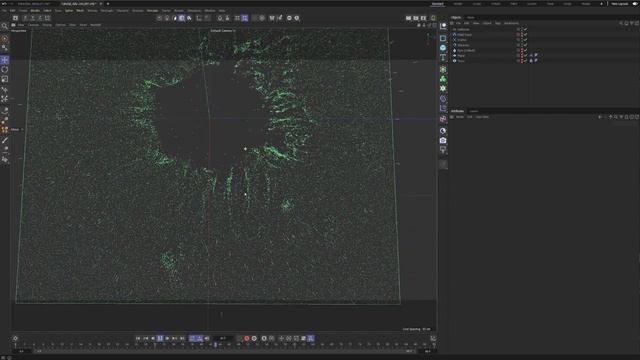Open Attribute Manager Mode menu
Screen dimensions: 640x360
tap(460, 117)
